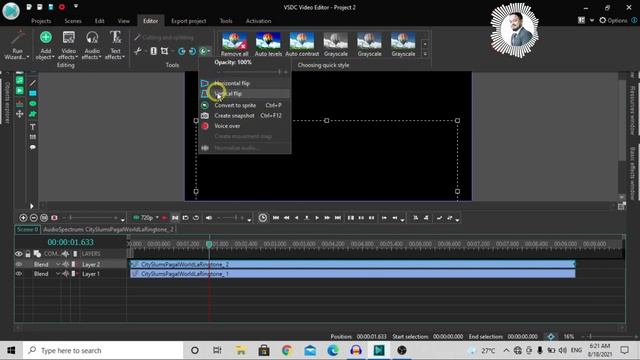The height and width of the screenshot is (360, 640).
Task: Switch to the Export project tab
Action: (x=189, y=21)
